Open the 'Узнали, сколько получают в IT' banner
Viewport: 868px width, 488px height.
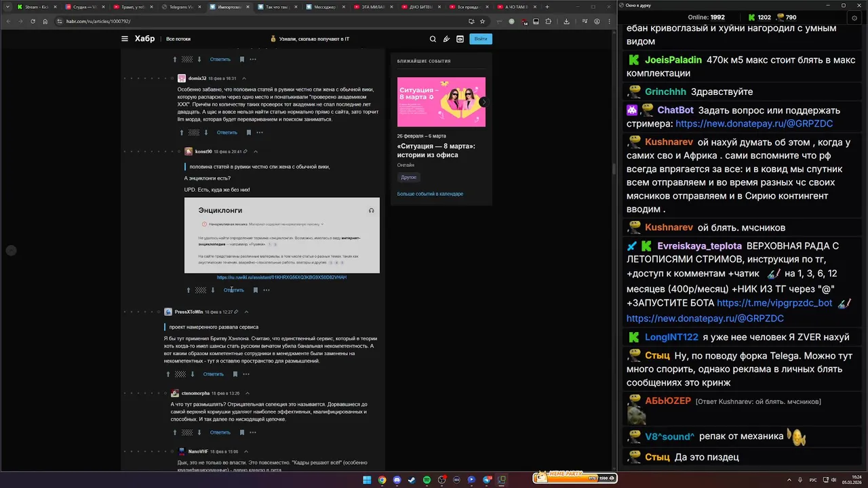[x=310, y=39]
